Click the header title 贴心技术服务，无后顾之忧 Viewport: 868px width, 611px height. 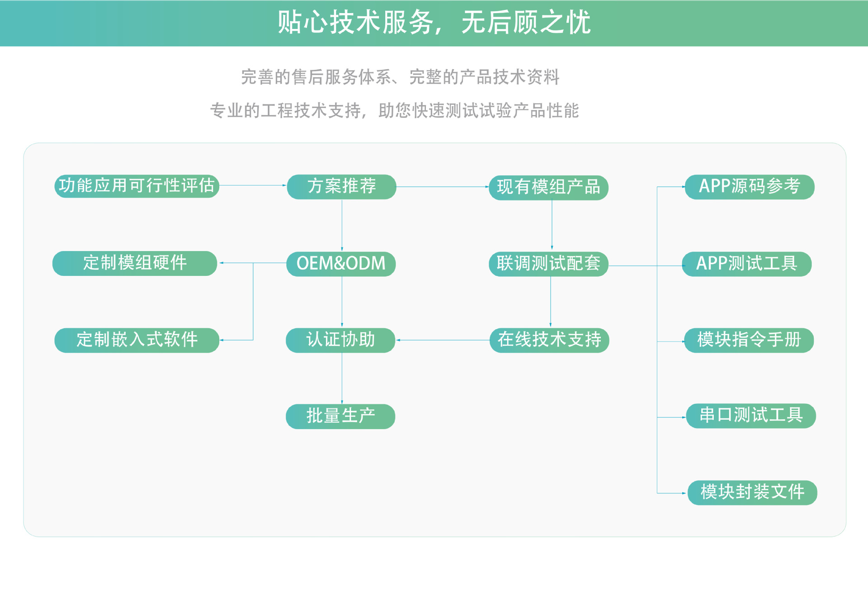click(x=434, y=23)
